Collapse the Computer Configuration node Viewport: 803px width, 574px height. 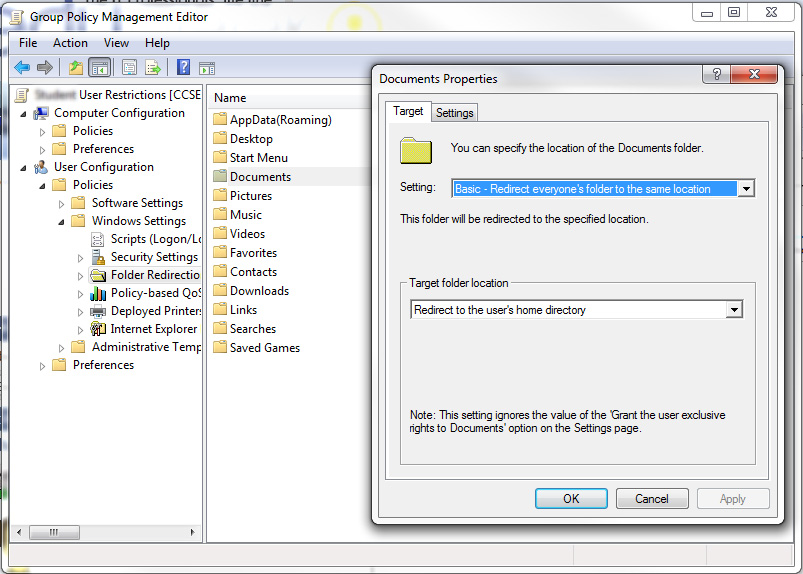pyautogui.click(x=23, y=114)
